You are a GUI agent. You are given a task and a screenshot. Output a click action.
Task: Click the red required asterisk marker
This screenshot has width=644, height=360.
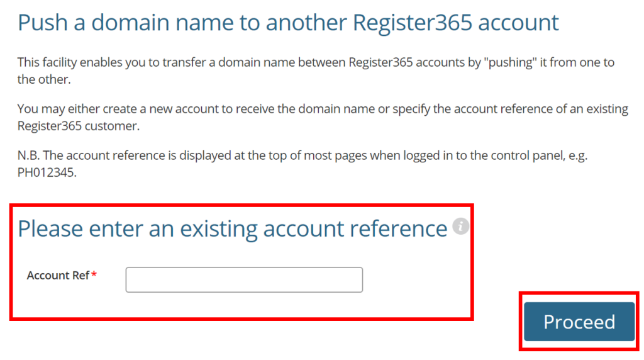click(x=94, y=274)
